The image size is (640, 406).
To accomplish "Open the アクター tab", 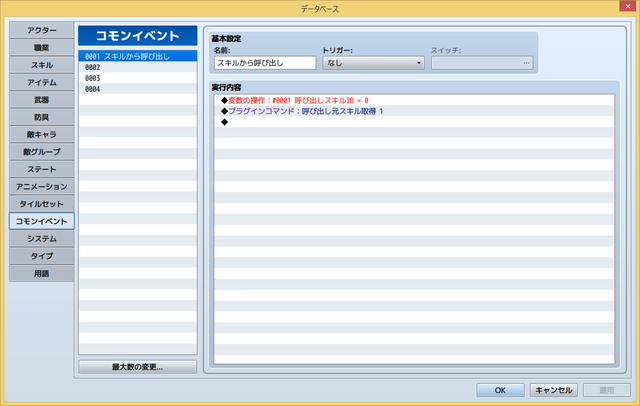I will pyautogui.click(x=42, y=30).
